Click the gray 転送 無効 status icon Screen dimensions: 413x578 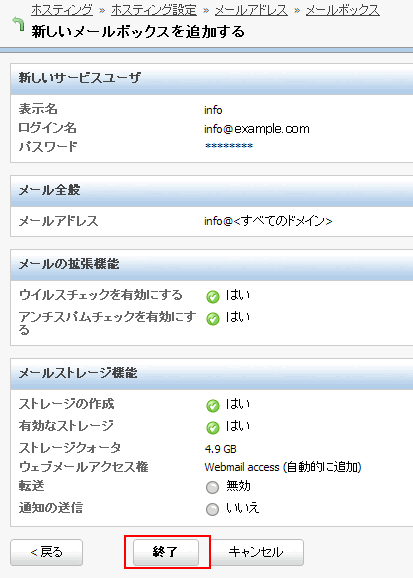point(212,487)
